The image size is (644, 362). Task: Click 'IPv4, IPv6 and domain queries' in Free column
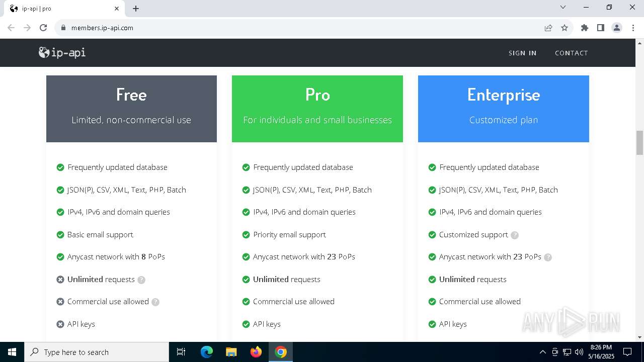coord(119,212)
